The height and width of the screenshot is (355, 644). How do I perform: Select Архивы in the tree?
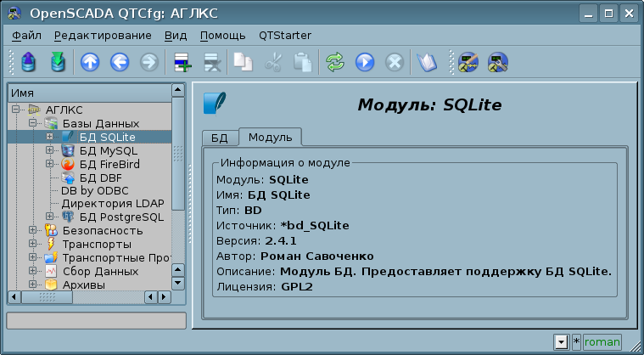[x=84, y=285]
